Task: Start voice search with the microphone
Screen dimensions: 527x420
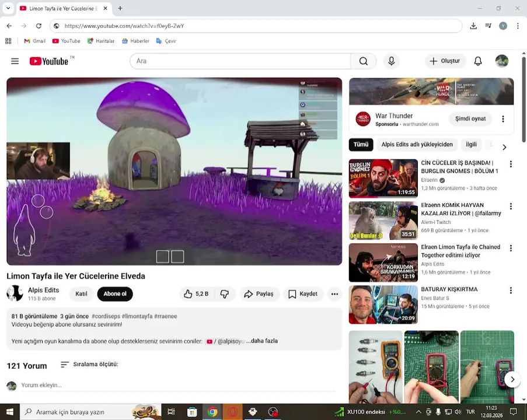Action: tap(391, 61)
